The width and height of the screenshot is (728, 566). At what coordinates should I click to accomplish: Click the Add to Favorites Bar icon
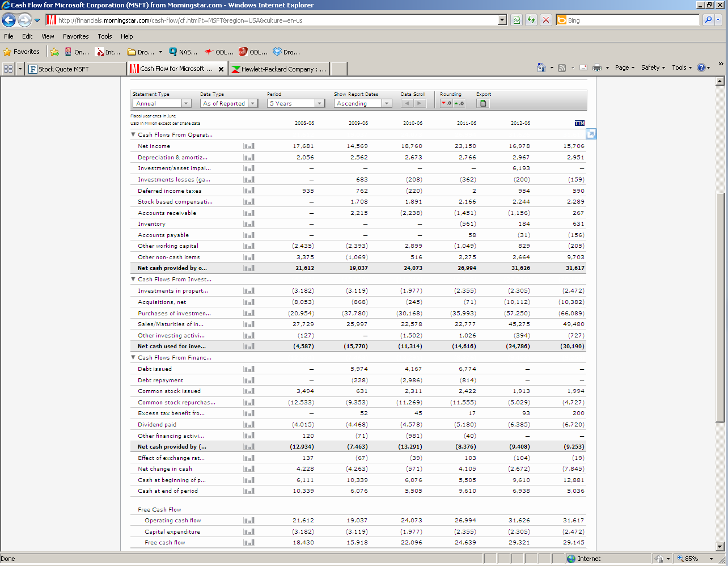click(54, 52)
